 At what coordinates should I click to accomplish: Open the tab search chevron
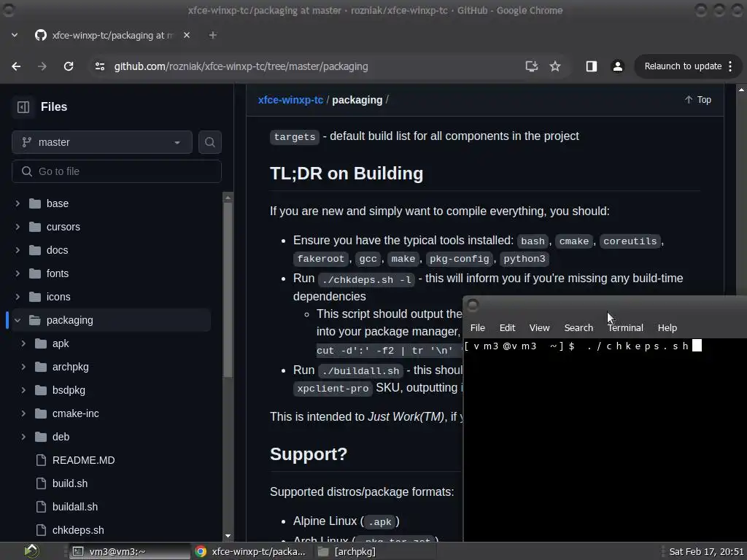[x=15, y=35]
